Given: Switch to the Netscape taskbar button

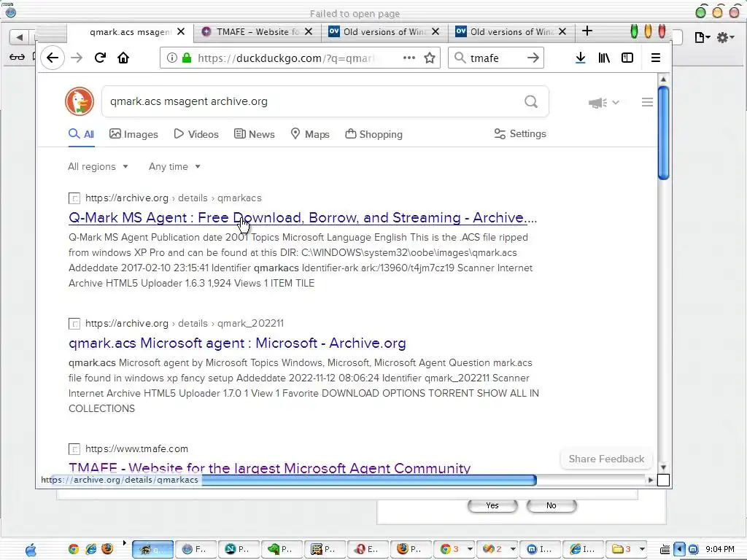Looking at the screenshot, I should coord(239,549).
